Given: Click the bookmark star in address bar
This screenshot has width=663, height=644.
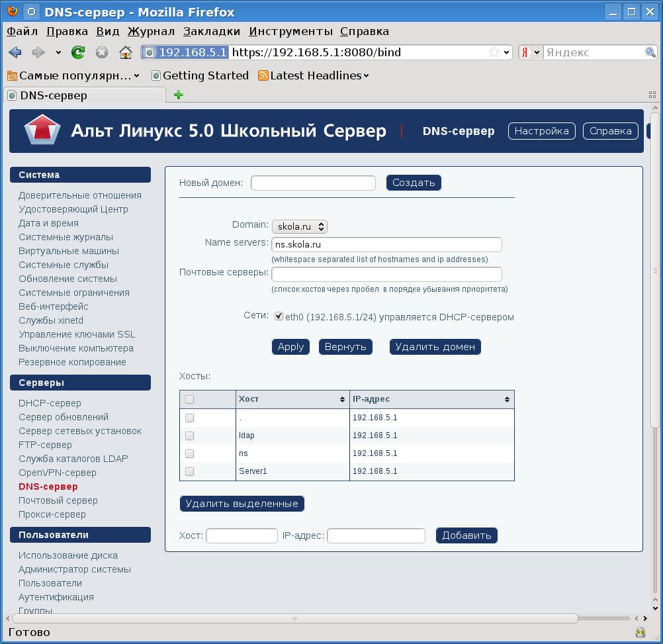Looking at the screenshot, I should tap(494, 52).
